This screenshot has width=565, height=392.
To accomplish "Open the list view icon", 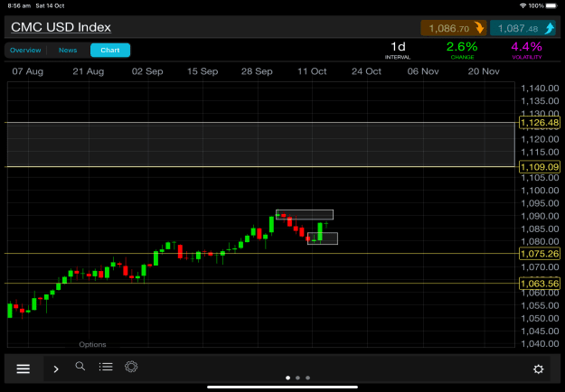I will tap(106, 367).
